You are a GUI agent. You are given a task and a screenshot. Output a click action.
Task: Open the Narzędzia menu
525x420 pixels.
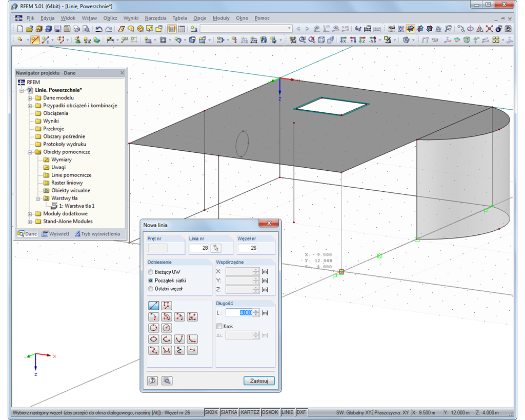tap(155, 18)
